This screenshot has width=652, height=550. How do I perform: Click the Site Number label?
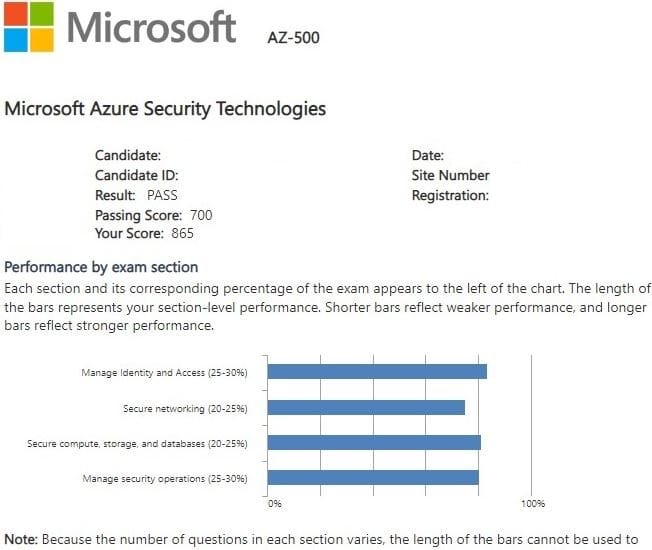[x=450, y=175]
